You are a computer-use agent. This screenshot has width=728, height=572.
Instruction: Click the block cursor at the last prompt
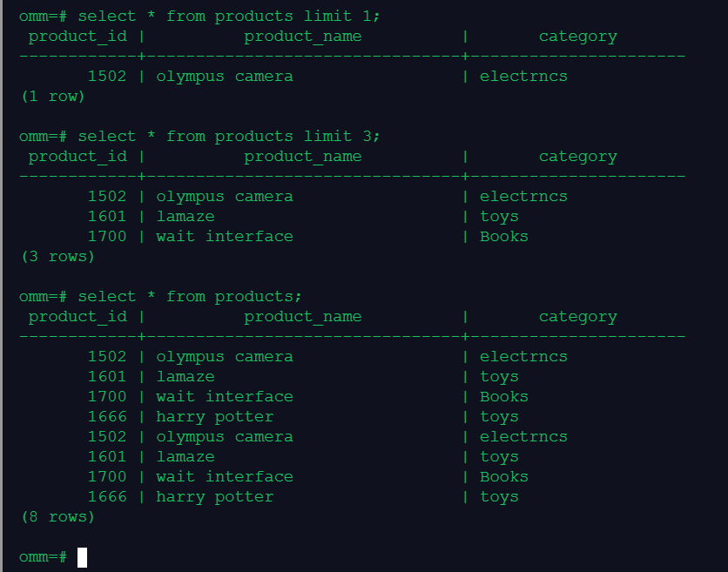[x=82, y=557]
